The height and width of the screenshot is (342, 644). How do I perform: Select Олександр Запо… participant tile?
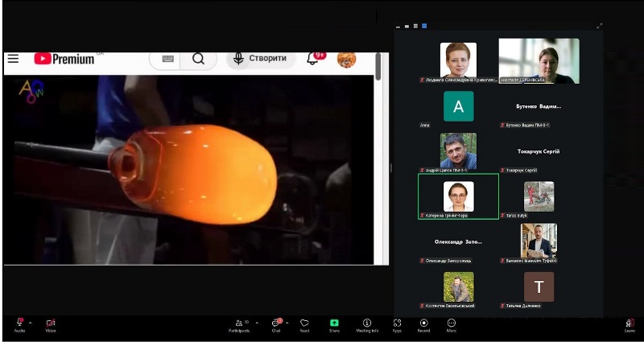(458, 242)
